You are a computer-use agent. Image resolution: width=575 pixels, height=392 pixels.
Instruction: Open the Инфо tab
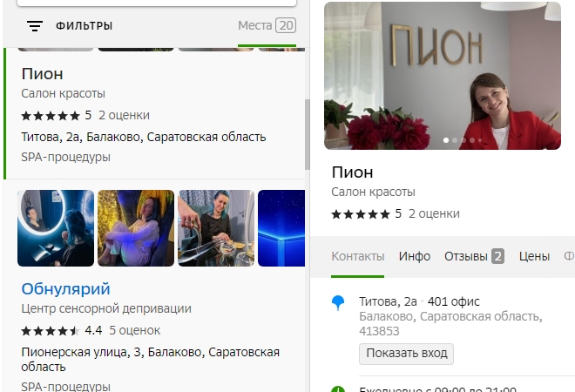(415, 256)
